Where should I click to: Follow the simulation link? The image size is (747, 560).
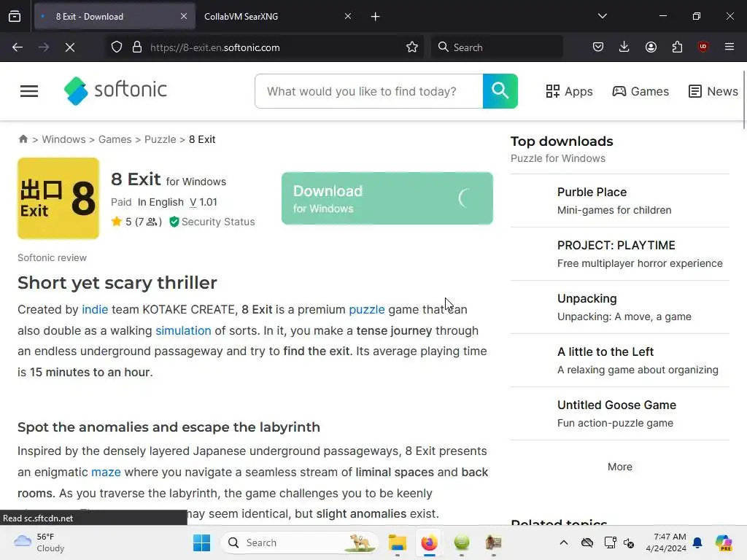pos(183,330)
